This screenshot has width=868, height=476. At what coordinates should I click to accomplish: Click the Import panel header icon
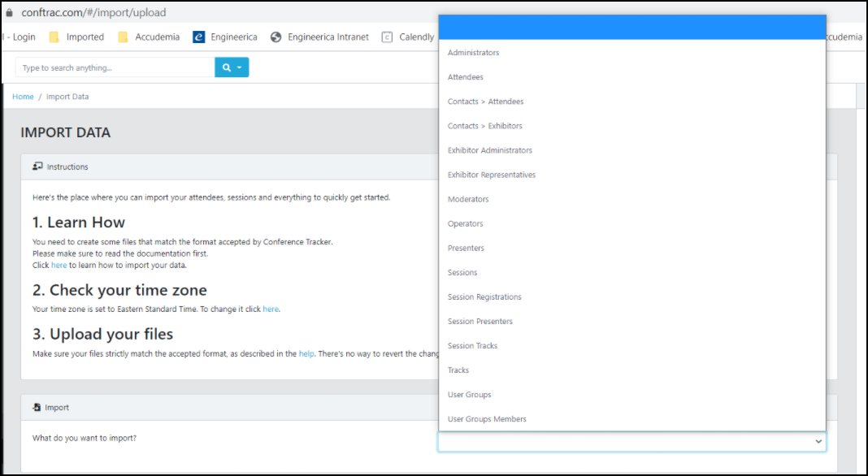(x=37, y=408)
